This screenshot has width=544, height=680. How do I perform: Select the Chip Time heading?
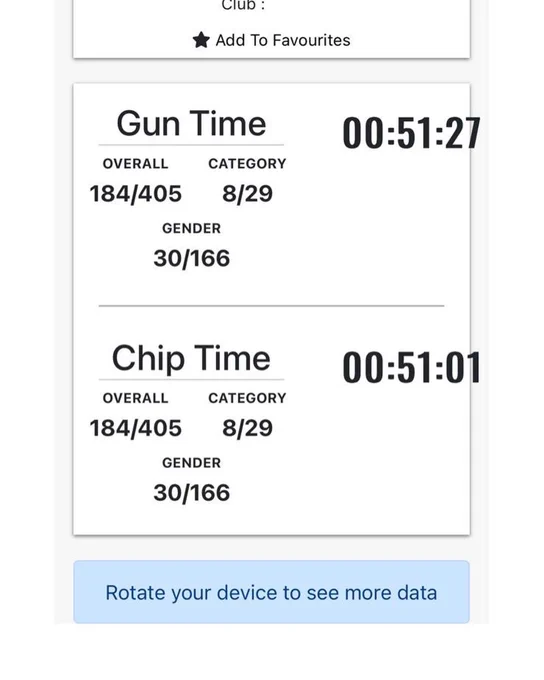coord(191,358)
